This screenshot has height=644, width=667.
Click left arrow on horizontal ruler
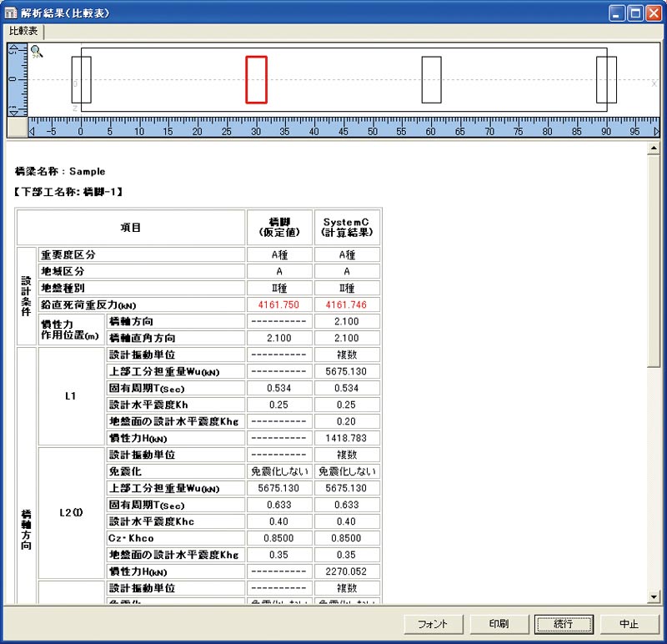(32, 132)
